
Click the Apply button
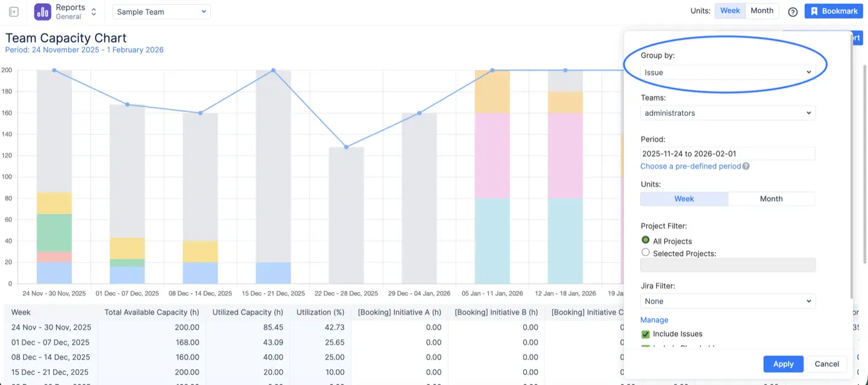pyautogui.click(x=783, y=364)
